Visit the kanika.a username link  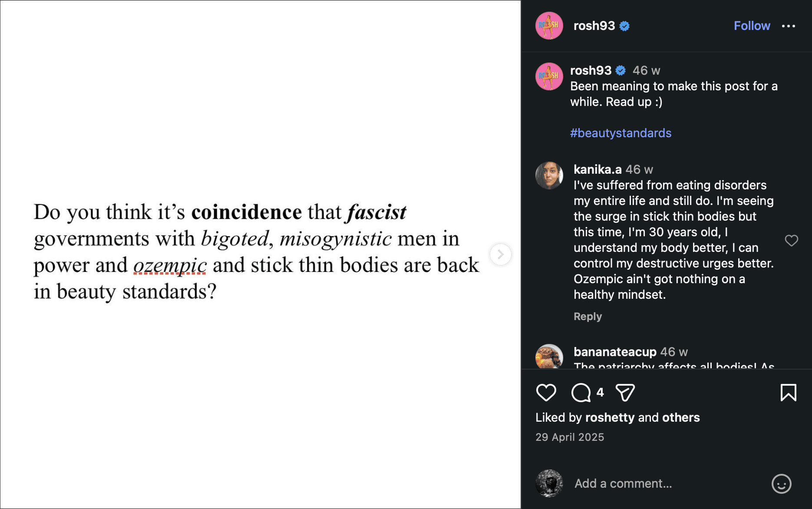(597, 169)
